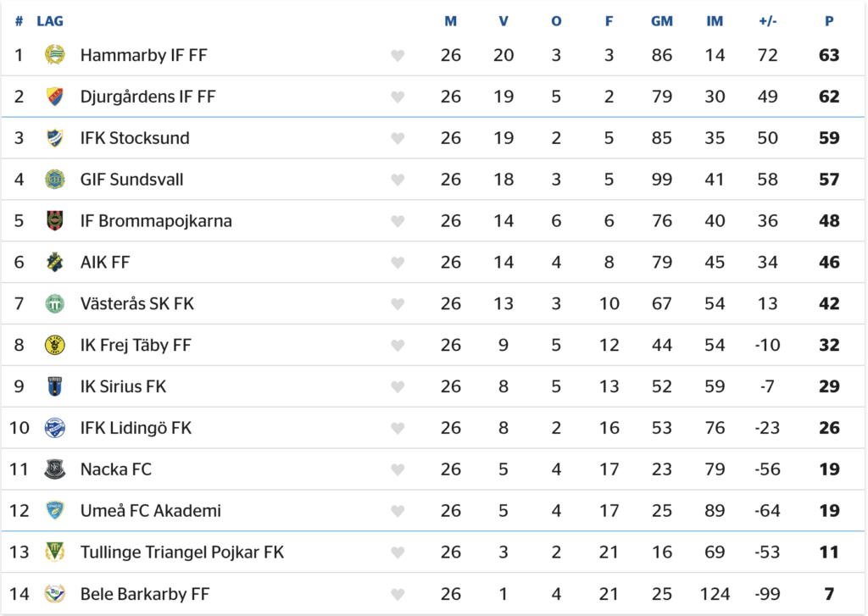
Task: Click the Djurgårdens IF FF club crest
Action: pyautogui.click(x=55, y=97)
